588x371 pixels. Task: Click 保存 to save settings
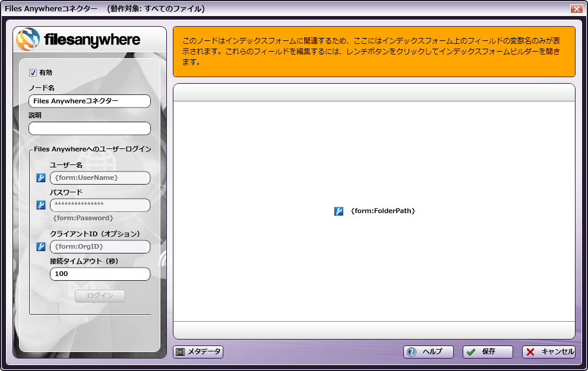click(x=488, y=352)
